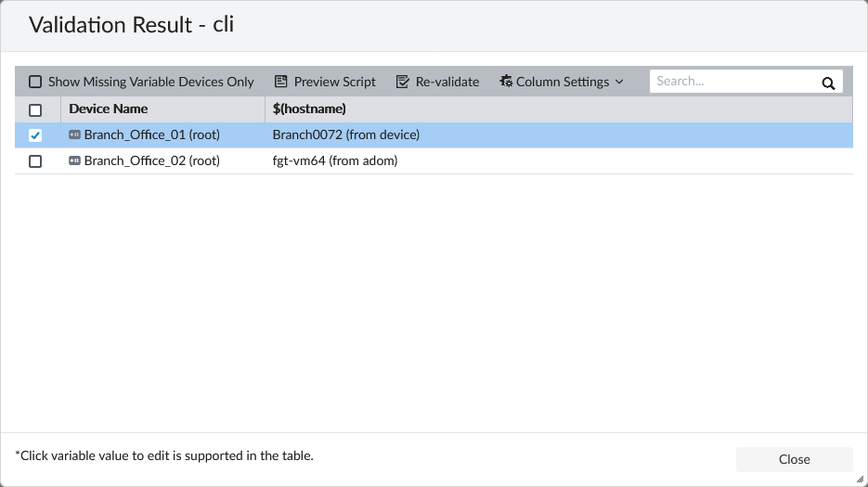Expand the Column Settings dropdown arrow
Viewport: 868px width, 487px height.
coord(619,82)
